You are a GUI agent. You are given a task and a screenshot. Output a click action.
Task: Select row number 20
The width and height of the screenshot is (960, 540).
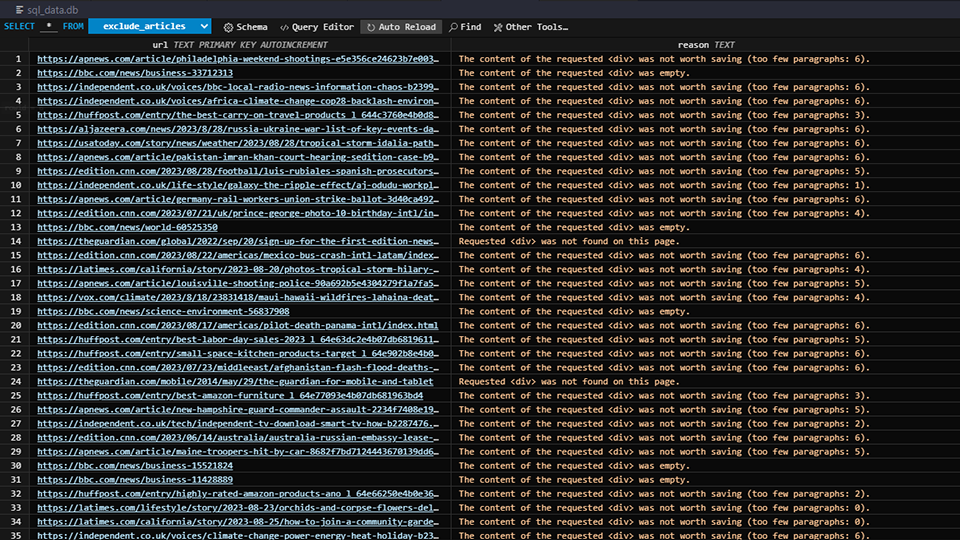point(16,326)
